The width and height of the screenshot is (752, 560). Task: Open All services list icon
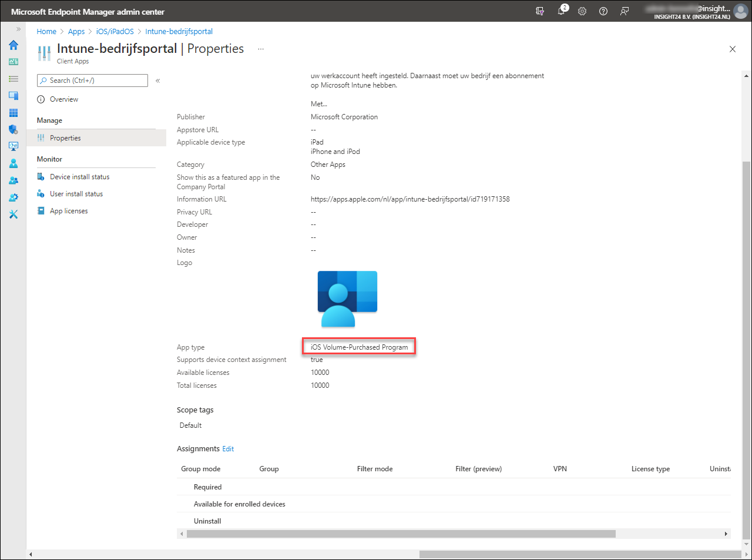tap(14, 79)
